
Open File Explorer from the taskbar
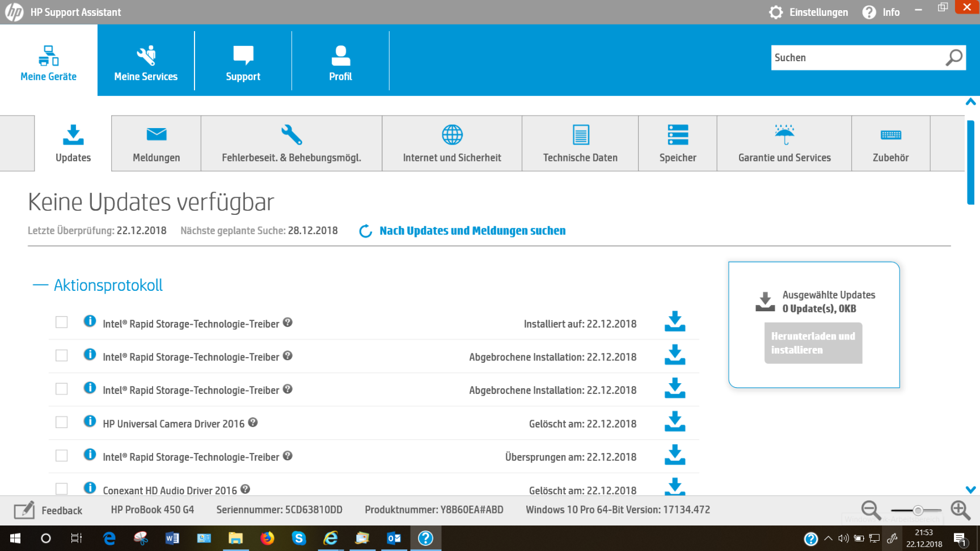pos(235,538)
